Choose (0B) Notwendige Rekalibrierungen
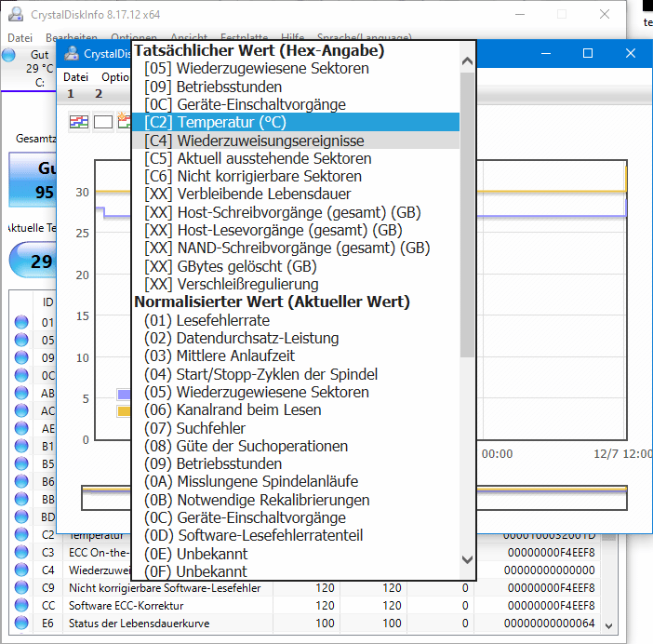Screen dimensions: 653x644 [x=296, y=500]
